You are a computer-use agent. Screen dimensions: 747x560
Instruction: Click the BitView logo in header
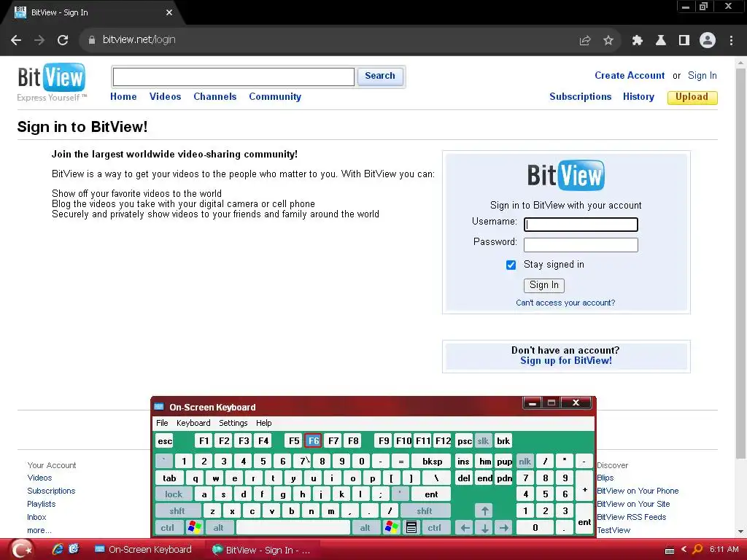[52, 82]
